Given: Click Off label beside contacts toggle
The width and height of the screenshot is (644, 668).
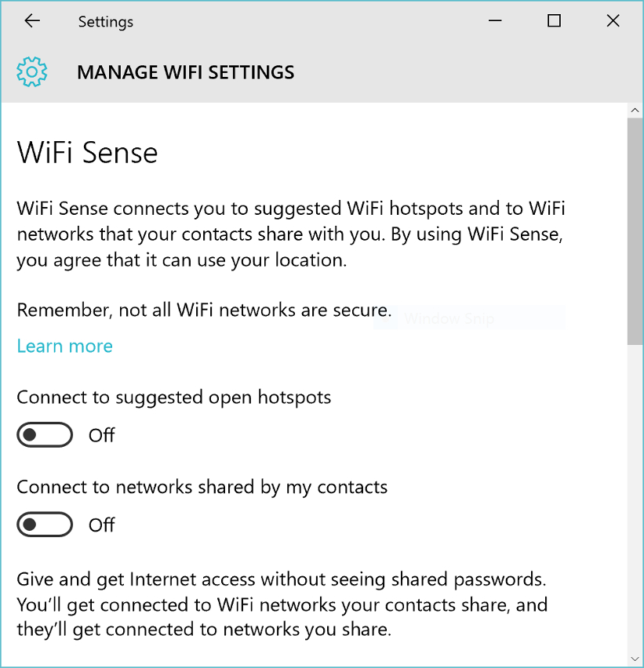Looking at the screenshot, I should click(101, 525).
